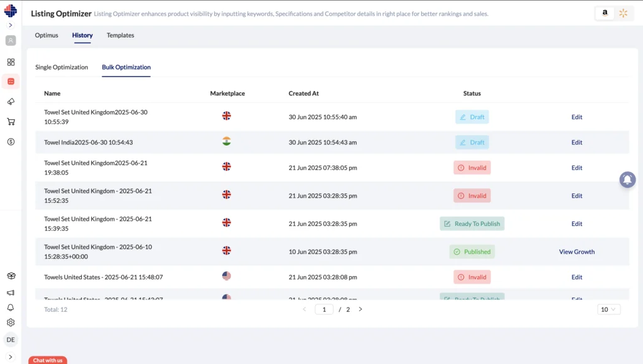
Task: Open the Chat with us widget
Action: (x=48, y=360)
